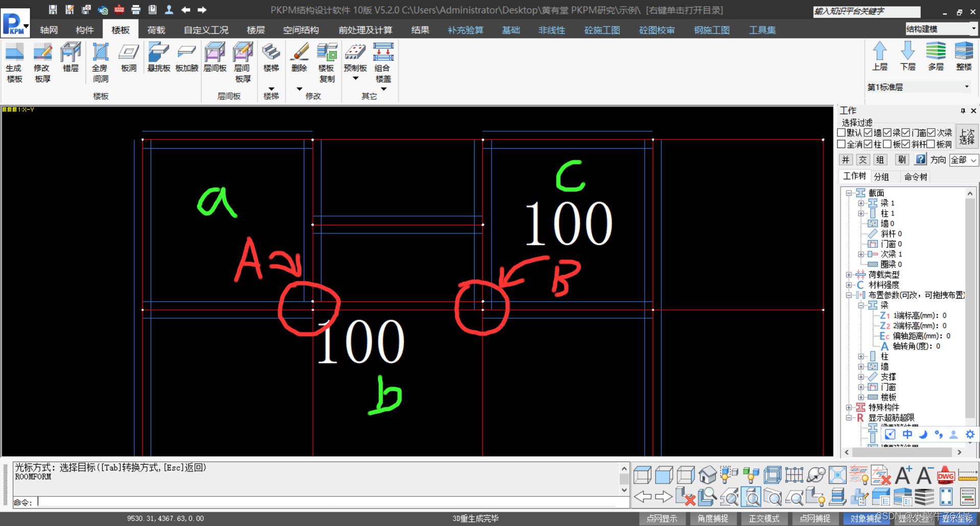980x526 pixels.
Task: Uncheck the 柱 column filter checkbox
Action: click(868, 145)
